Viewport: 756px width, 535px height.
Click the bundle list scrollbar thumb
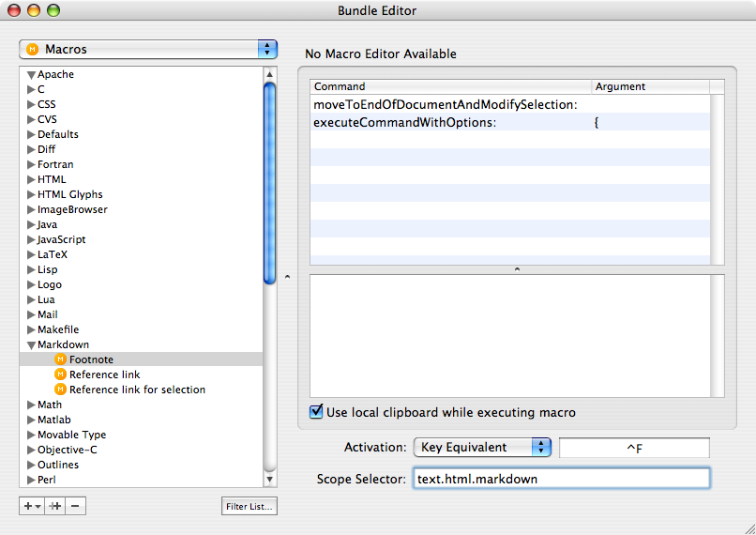click(270, 183)
